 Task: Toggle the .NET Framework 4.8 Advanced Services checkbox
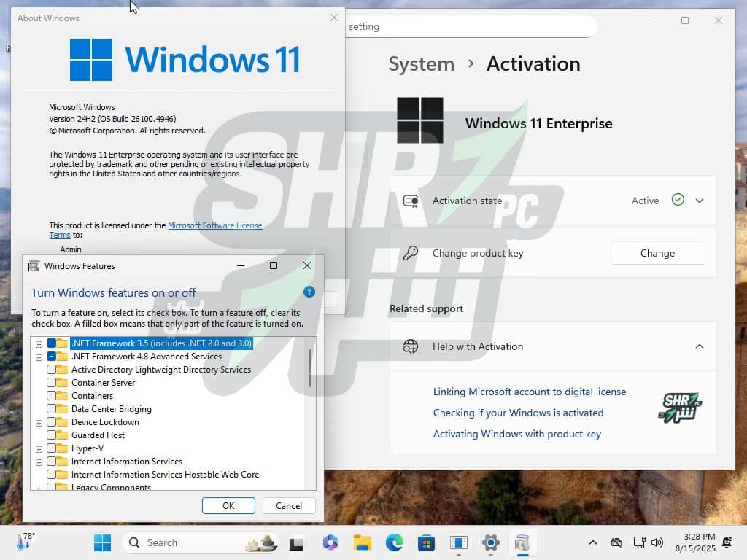tap(52, 356)
